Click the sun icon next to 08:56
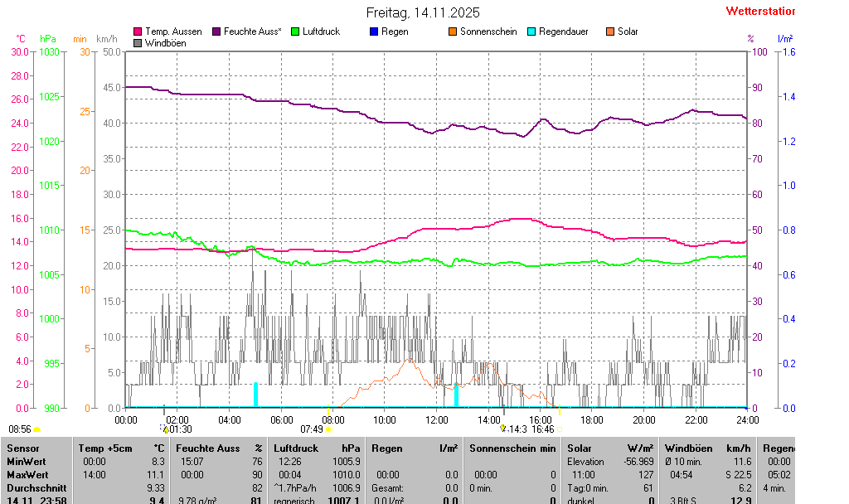 click(x=36, y=429)
